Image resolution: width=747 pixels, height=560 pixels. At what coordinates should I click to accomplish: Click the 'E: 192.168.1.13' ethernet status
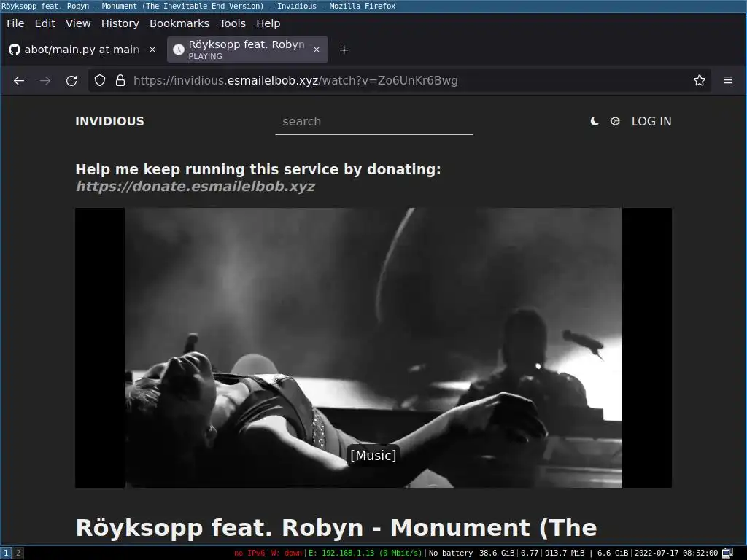pos(365,553)
